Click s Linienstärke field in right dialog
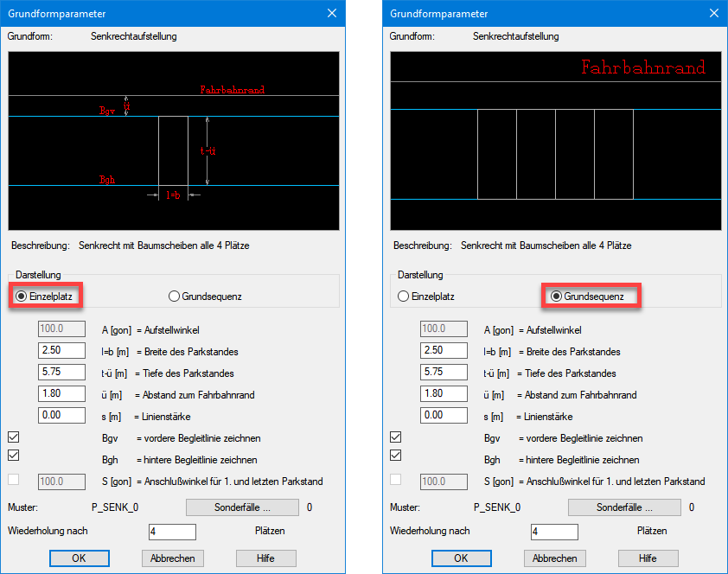 point(444,416)
